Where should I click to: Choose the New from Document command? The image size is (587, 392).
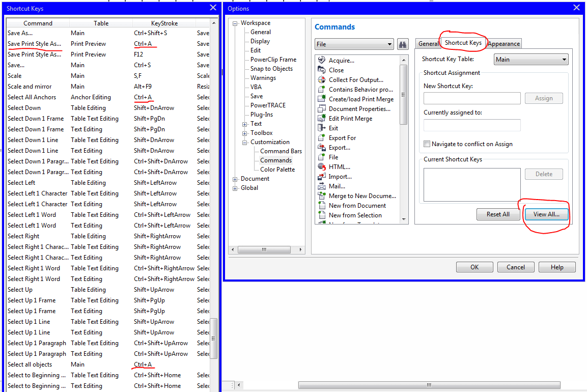point(356,205)
